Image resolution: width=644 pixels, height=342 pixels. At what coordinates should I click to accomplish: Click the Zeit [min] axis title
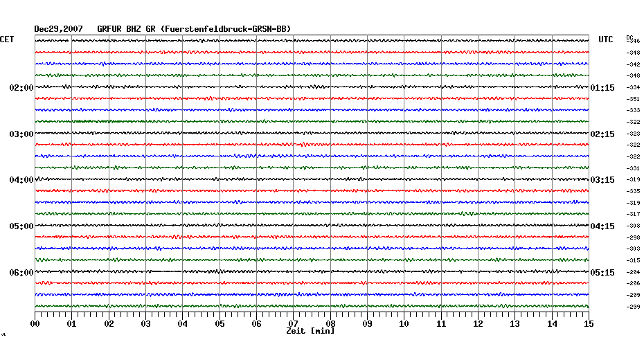coord(310,331)
